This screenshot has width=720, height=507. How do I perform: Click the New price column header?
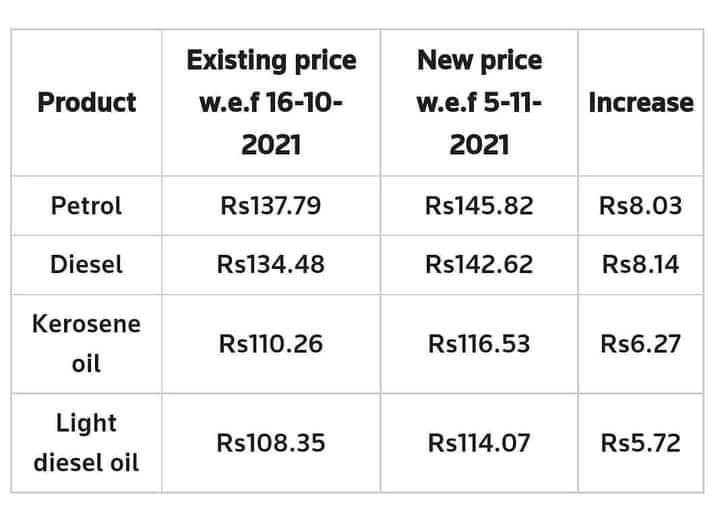479,102
